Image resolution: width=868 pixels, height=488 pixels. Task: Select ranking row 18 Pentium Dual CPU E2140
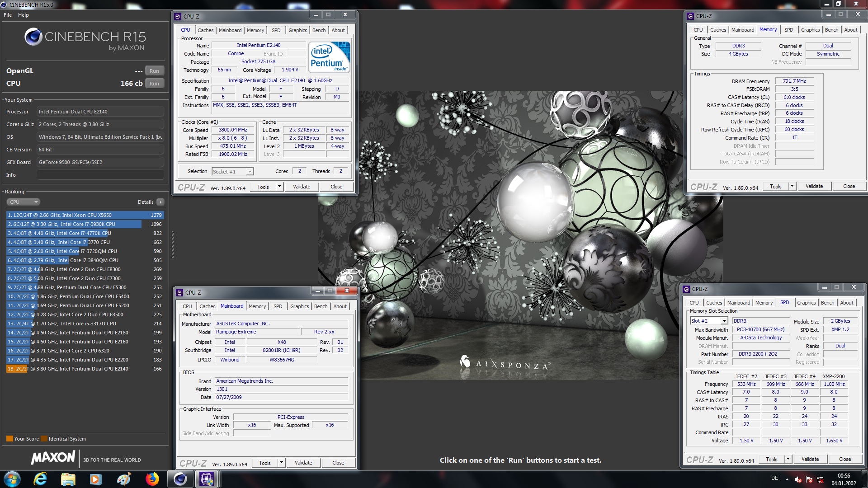coord(85,369)
